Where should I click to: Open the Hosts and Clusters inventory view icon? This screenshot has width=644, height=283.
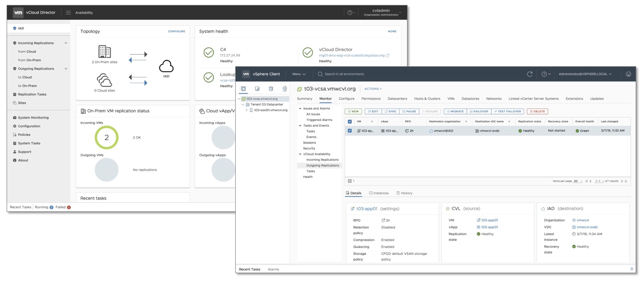[243, 89]
